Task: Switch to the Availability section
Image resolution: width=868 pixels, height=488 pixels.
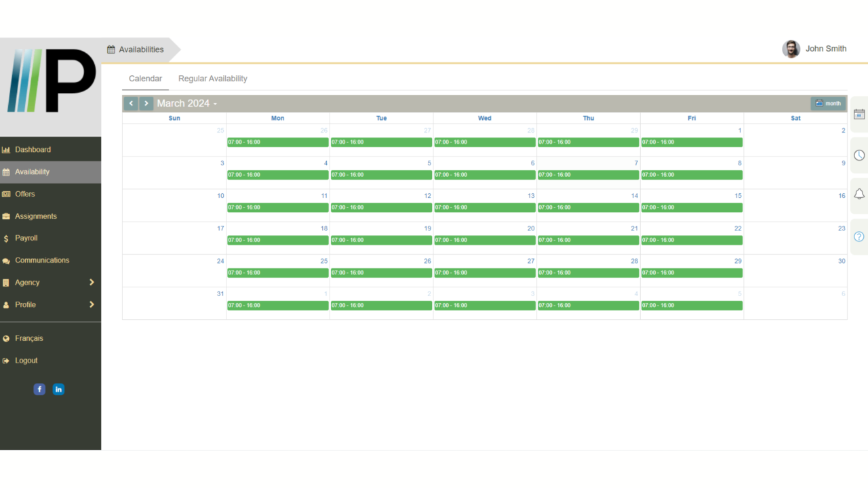Action: 31,171
